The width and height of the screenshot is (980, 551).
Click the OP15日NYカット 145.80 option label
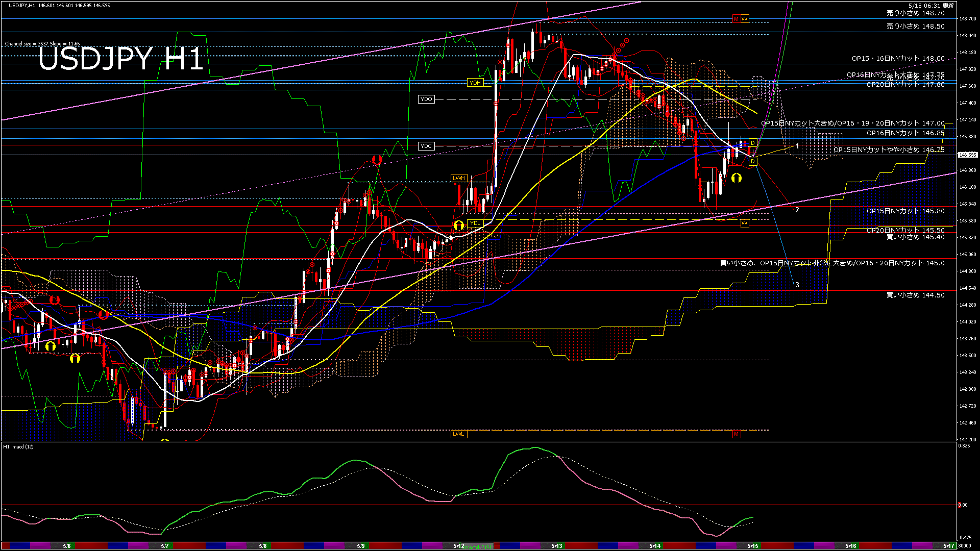[x=905, y=211]
